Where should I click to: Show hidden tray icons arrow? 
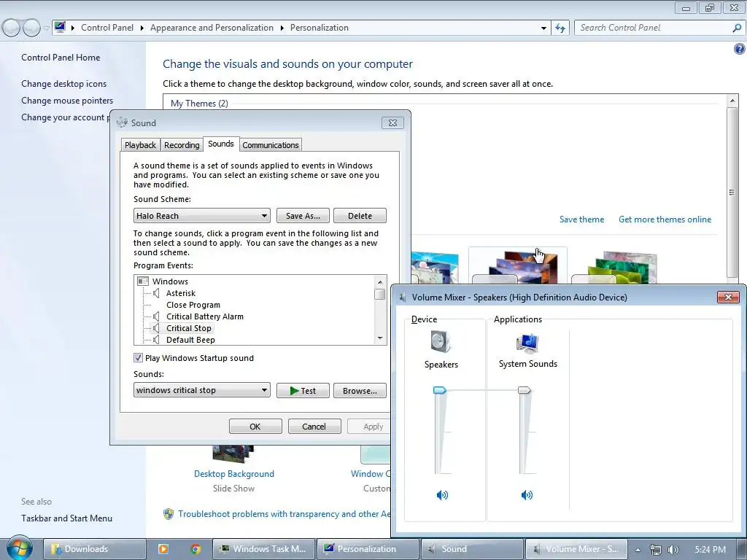click(638, 550)
